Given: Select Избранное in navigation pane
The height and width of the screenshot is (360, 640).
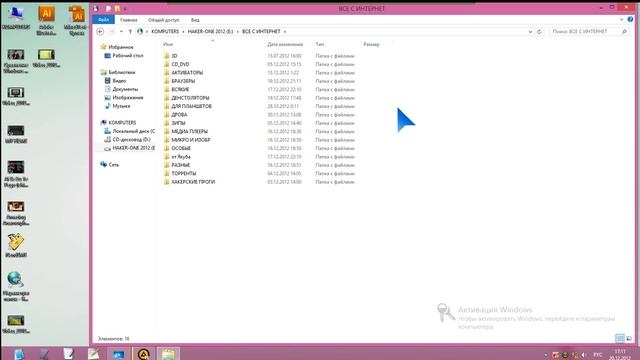Looking at the screenshot, I should [x=120, y=47].
